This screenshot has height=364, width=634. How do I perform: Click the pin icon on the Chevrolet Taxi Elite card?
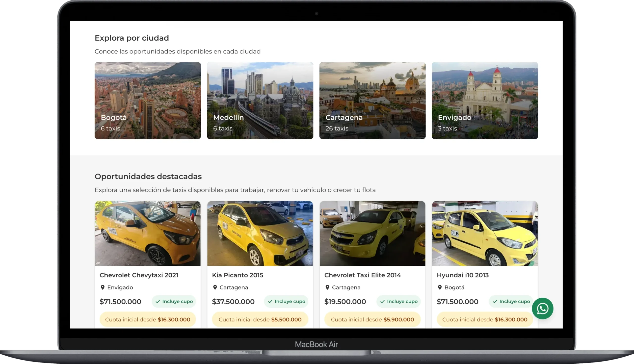pos(327,287)
